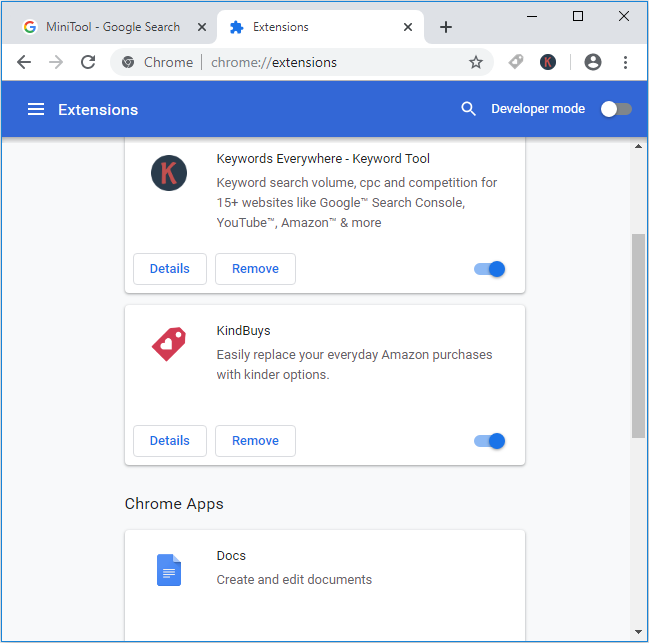Click the scrollbar down arrow
Viewport: 649px width, 643px height.
click(x=638, y=632)
